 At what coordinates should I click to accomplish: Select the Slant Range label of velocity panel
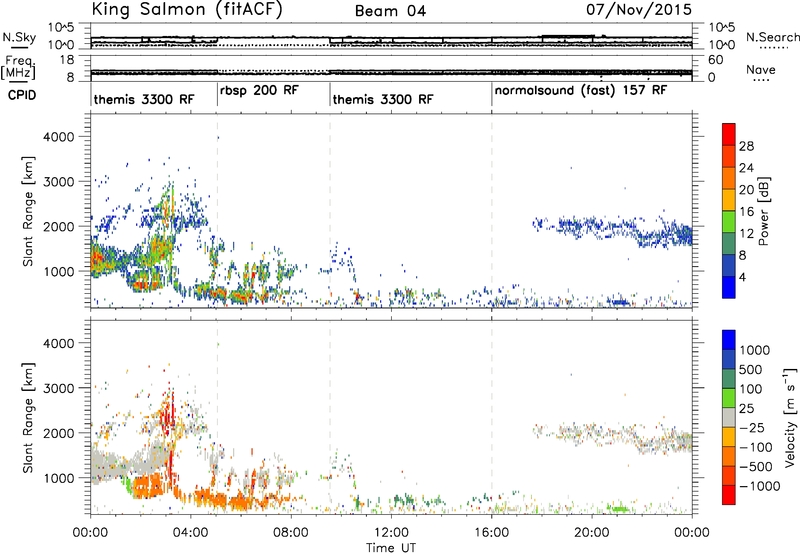pyautogui.click(x=28, y=418)
